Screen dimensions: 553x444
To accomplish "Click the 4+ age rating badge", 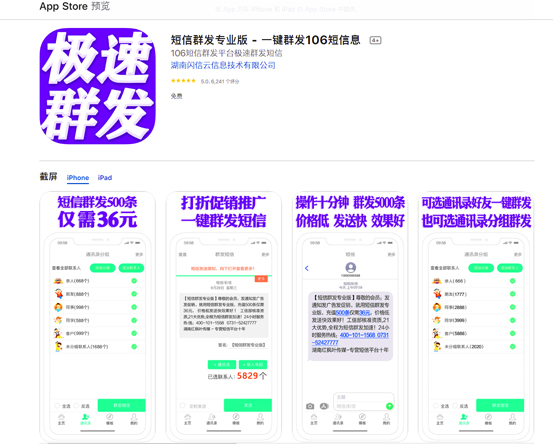I will point(375,40).
